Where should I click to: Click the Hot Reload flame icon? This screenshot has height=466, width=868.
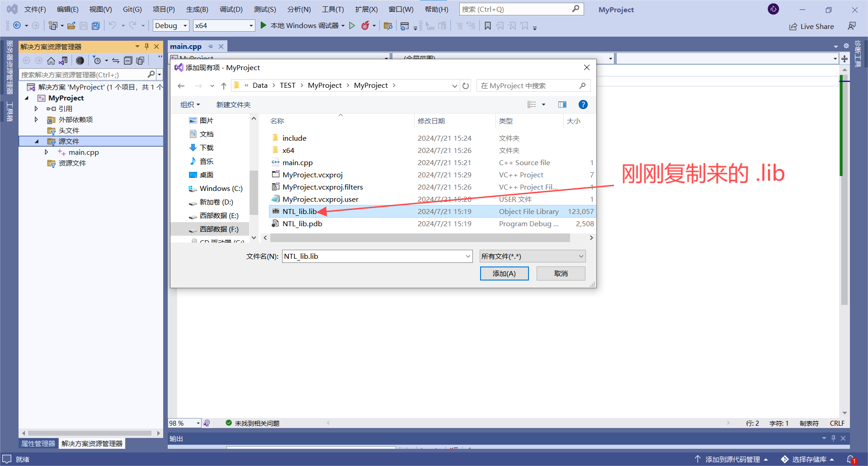click(365, 26)
